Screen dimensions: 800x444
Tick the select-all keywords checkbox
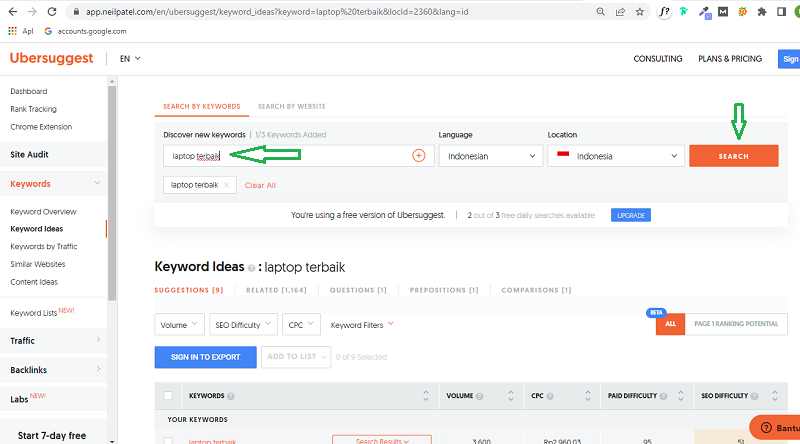[168, 396]
